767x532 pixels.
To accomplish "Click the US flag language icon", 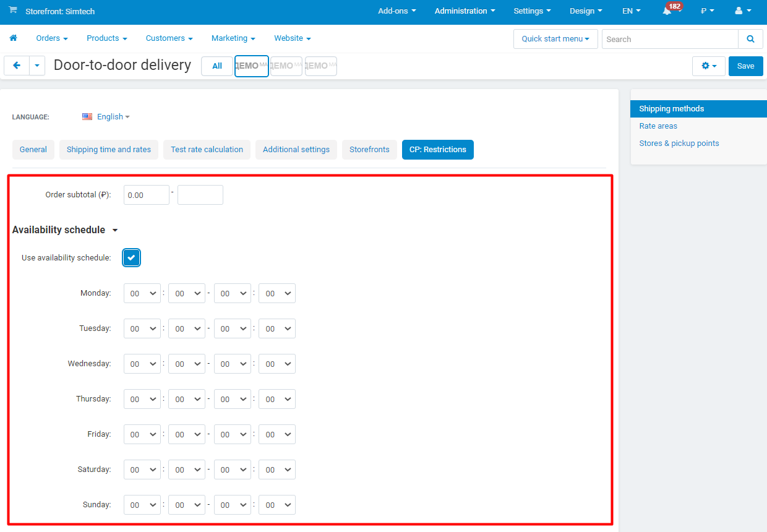I will pyautogui.click(x=87, y=116).
